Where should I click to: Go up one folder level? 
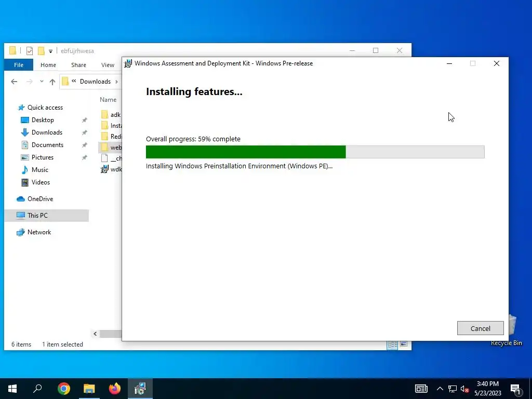52,82
